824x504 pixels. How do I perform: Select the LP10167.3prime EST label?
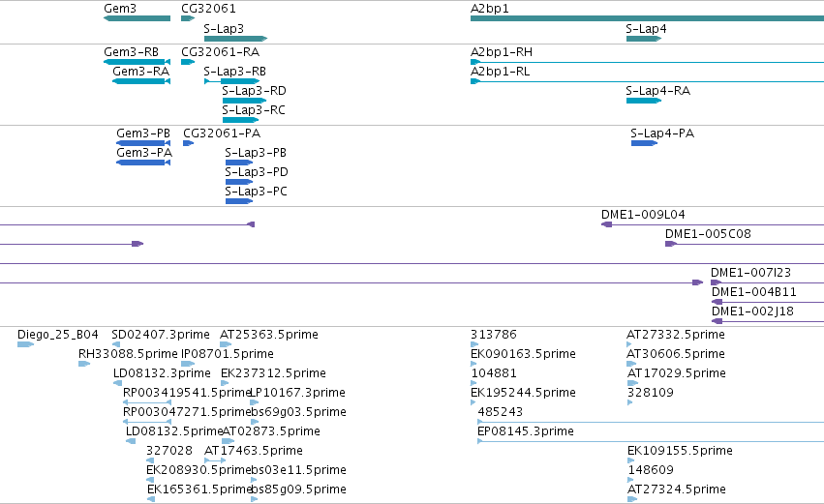pos(297,393)
